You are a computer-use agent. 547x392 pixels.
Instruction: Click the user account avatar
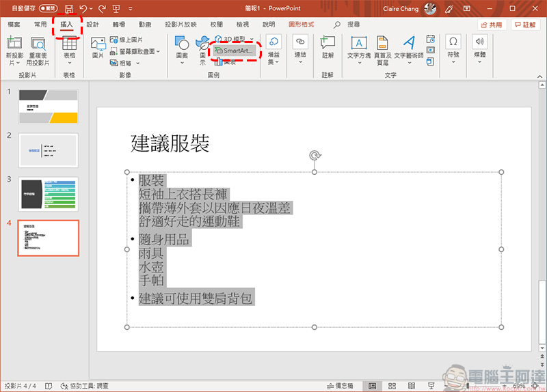coord(430,9)
